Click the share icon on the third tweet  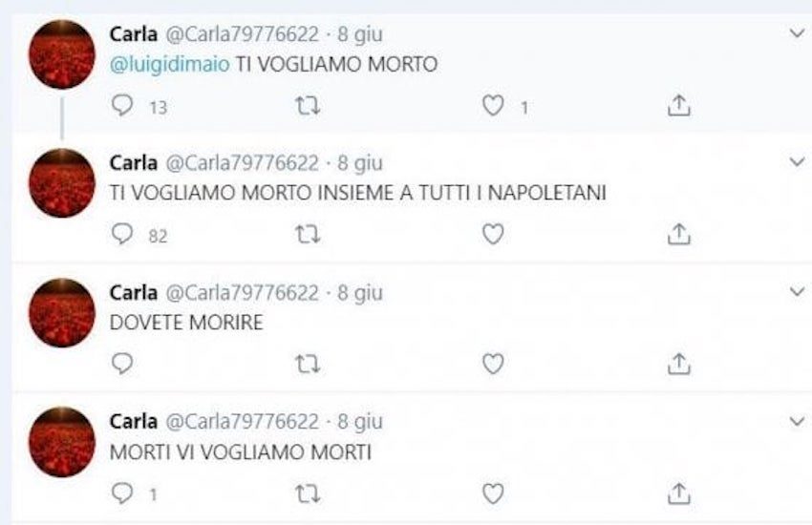pos(678,364)
